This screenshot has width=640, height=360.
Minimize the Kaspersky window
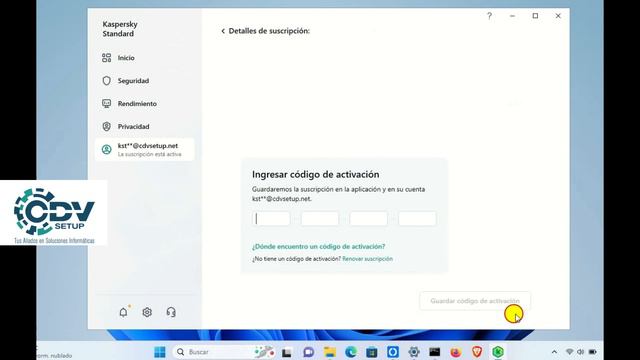(512, 16)
